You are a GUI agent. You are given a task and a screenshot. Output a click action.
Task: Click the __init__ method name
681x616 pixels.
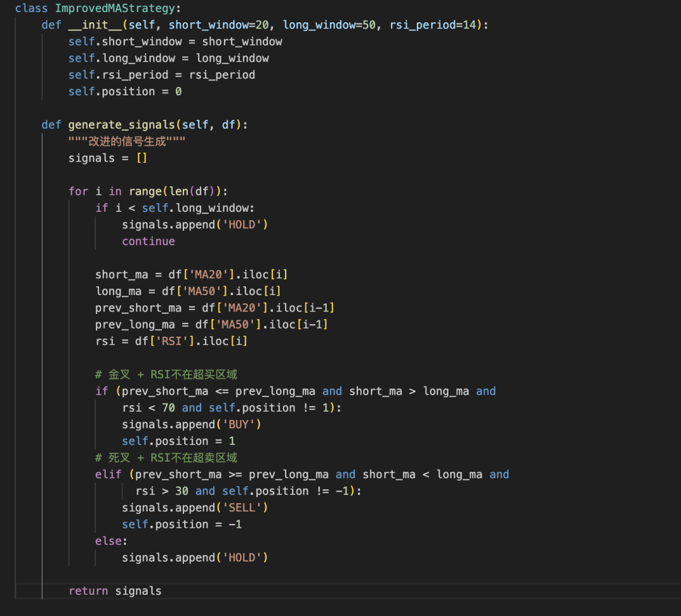click(x=95, y=25)
